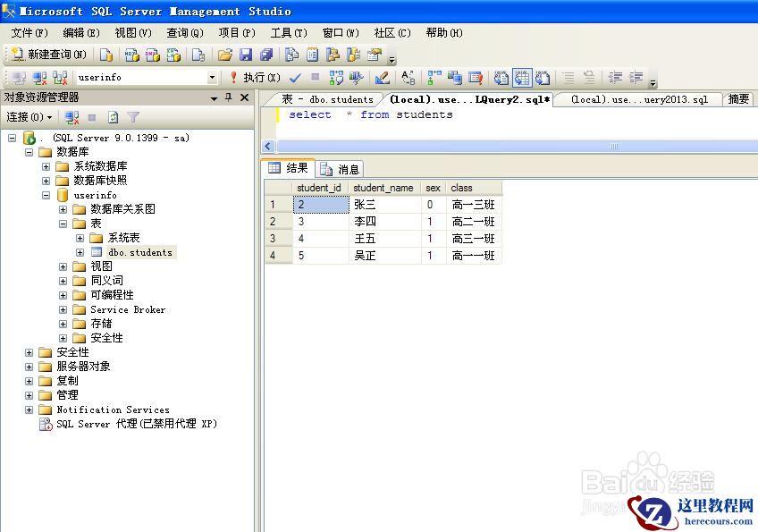Open the Help (帮助) menu
Screen dimensions: 758x532
tap(444, 33)
